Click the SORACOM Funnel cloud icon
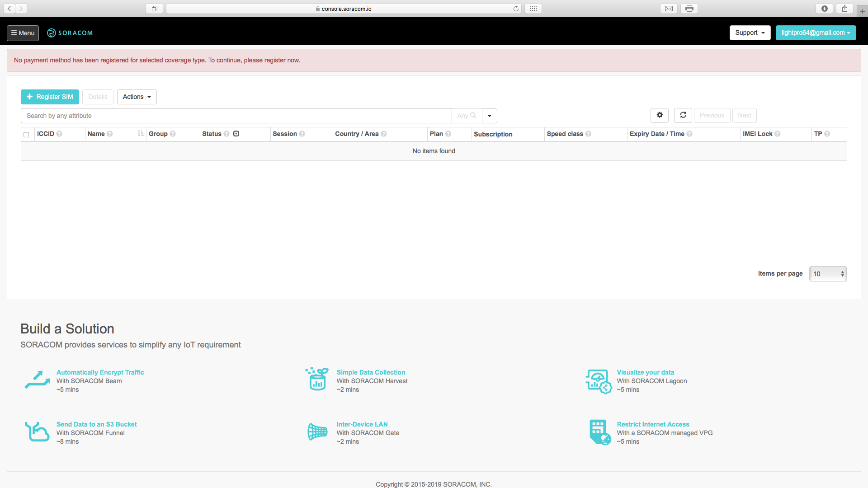The width and height of the screenshot is (868, 488). click(x=37, y=432)
